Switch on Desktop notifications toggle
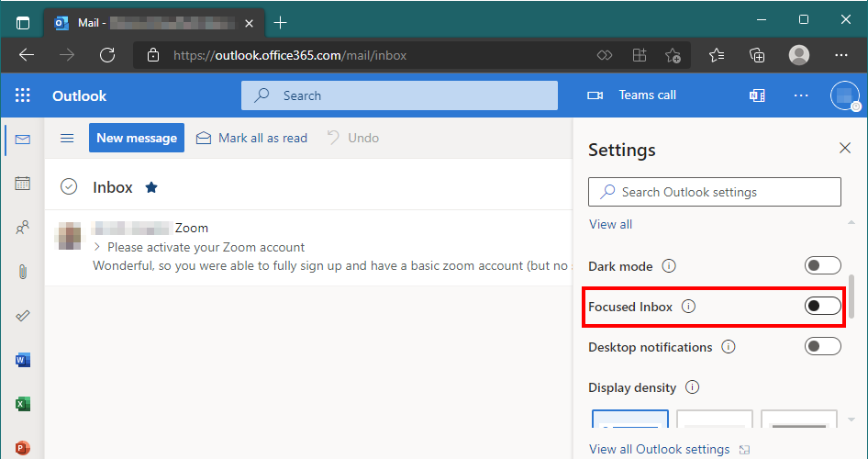 coord(822,347)
